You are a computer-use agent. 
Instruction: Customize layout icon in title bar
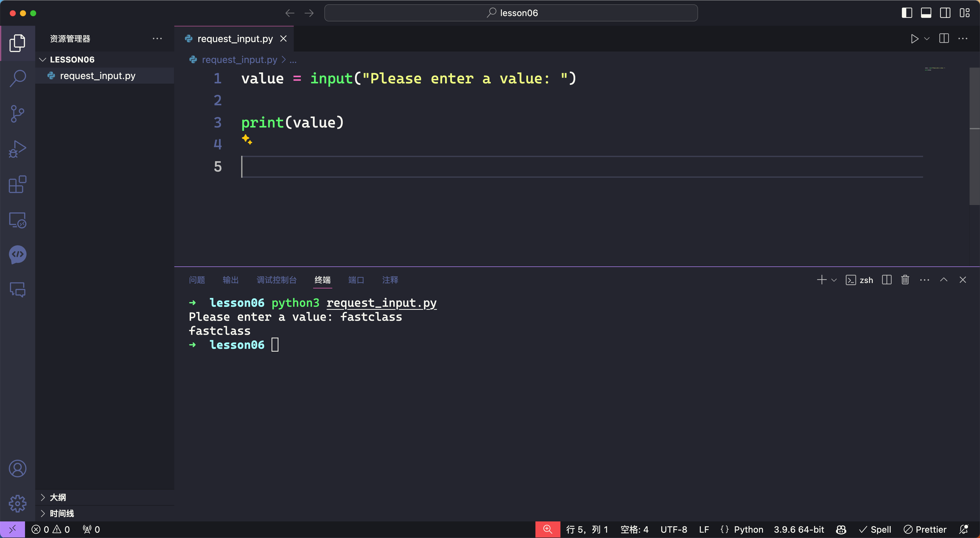coord(964,13)
